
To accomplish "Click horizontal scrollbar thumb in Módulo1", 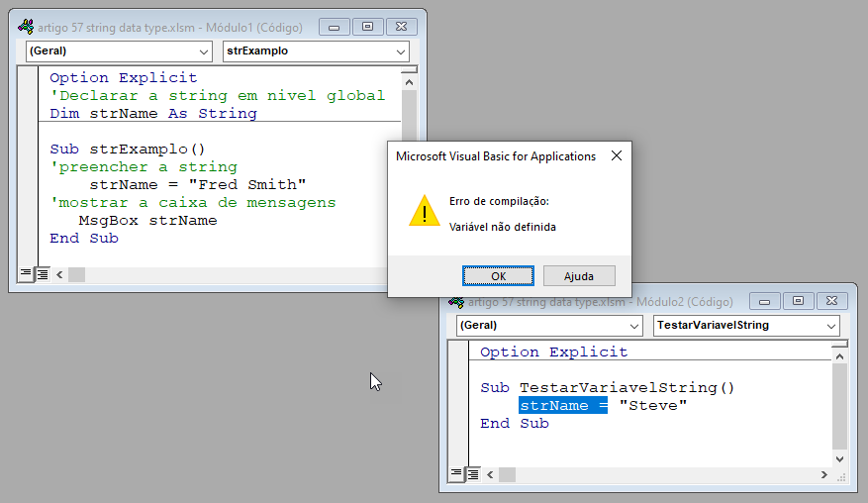I will coord(76,274).
